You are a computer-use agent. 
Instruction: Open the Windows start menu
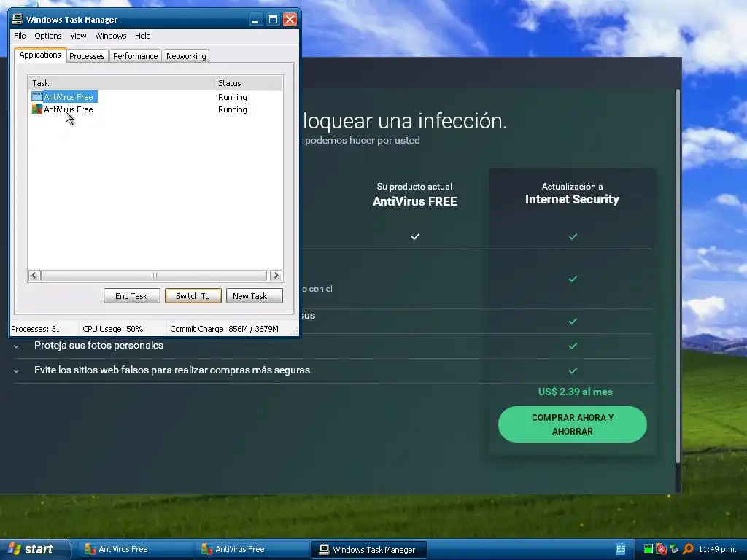pos(34,549)
